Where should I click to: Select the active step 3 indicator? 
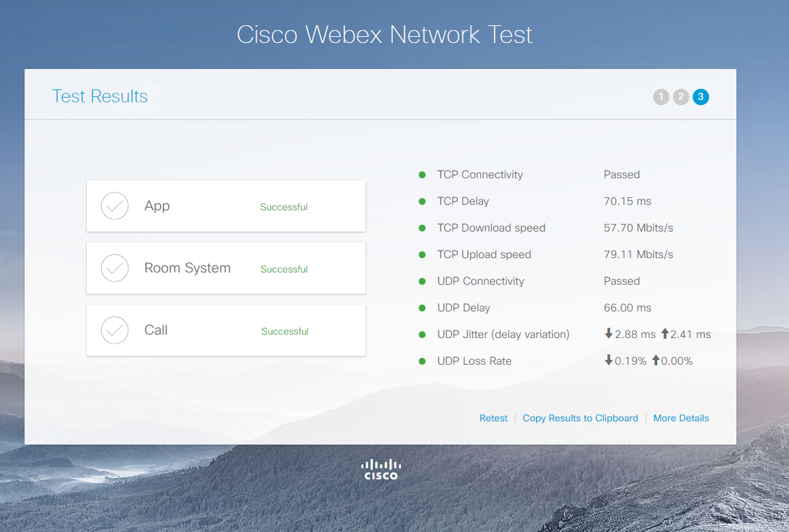[x=701, y=97]
